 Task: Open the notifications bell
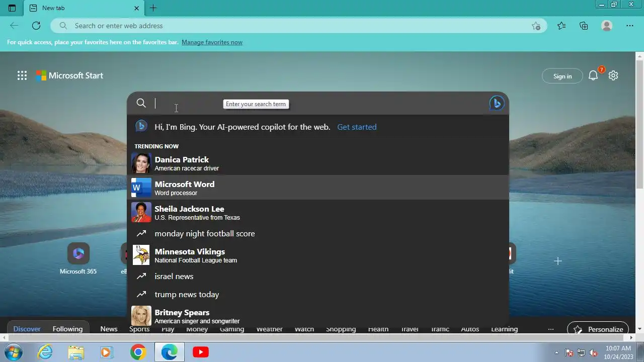pyautogui.click(x=594, y=75)
